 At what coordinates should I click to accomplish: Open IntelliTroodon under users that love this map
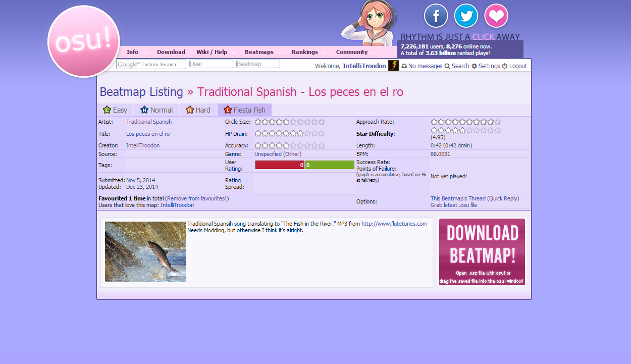coord(177,205)
